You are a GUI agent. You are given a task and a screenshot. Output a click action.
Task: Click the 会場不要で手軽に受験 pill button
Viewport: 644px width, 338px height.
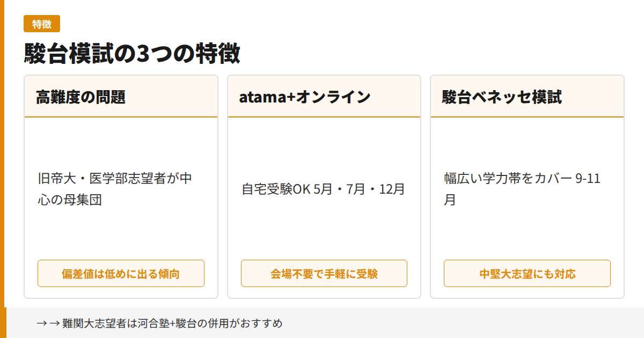point(324,273)
